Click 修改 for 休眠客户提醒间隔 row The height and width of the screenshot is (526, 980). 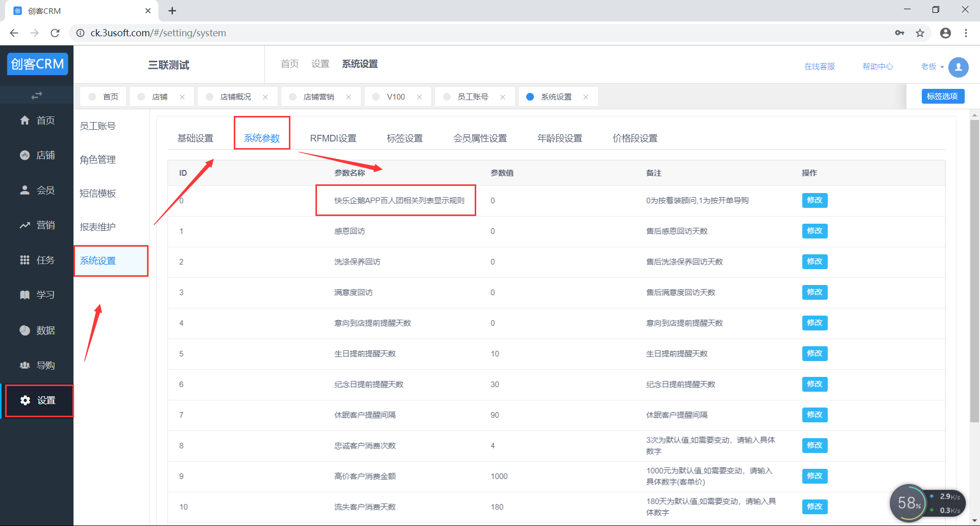[x=815, y=415]
